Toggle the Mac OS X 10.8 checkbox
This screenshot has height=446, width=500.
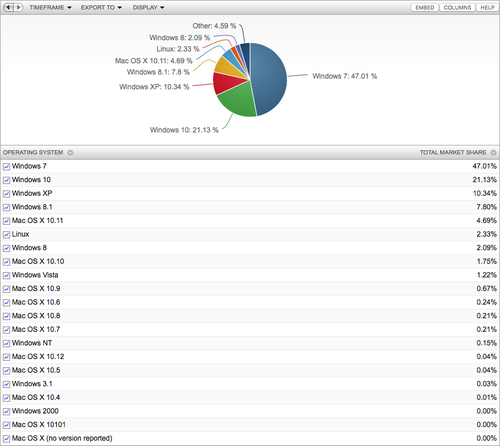6,316
